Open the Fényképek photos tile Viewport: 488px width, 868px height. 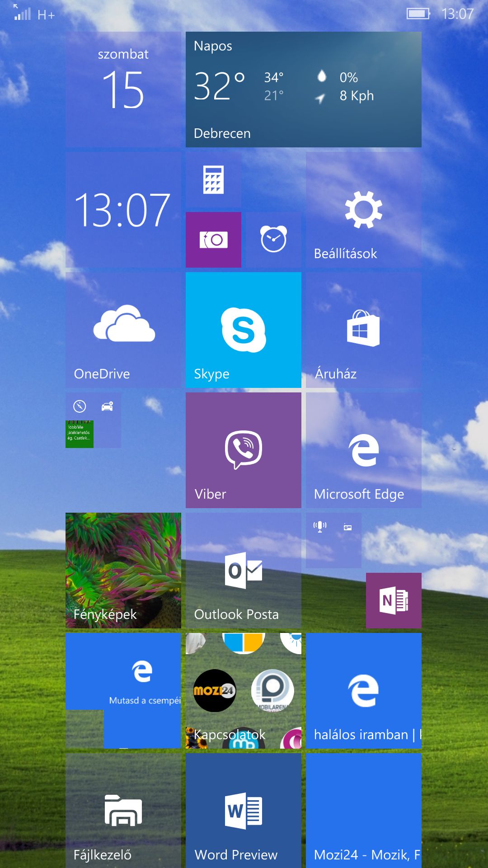[123, 570]
